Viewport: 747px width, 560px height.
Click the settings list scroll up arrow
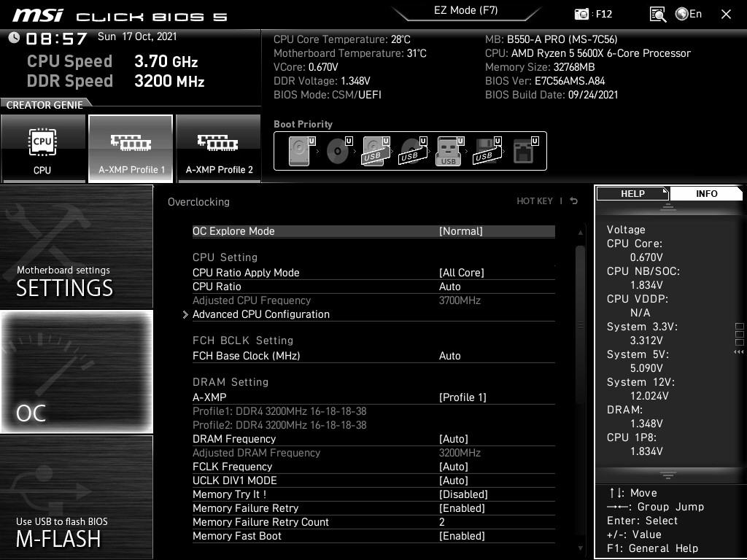click(580, 233)
